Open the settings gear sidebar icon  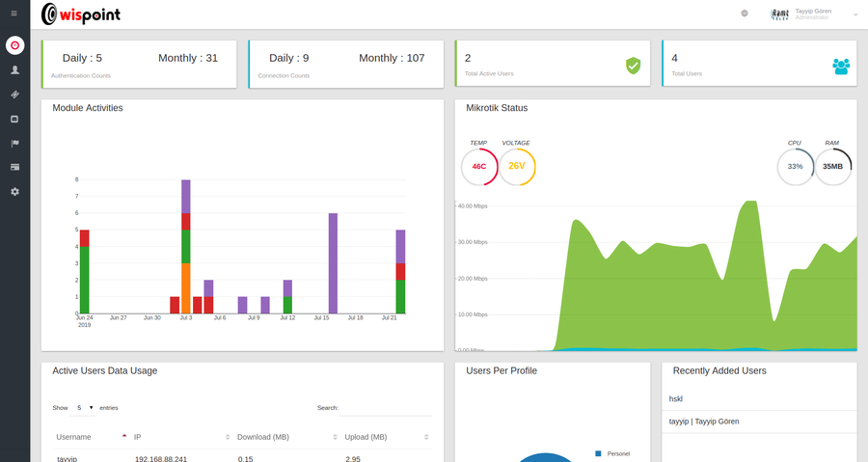pyautogui.click(x=14, y=191)
